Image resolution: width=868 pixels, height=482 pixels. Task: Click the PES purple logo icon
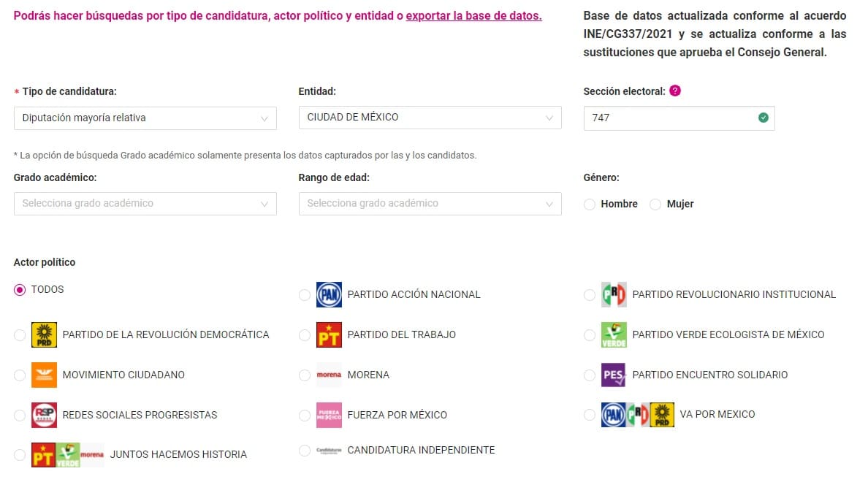[x=614, y=375]
